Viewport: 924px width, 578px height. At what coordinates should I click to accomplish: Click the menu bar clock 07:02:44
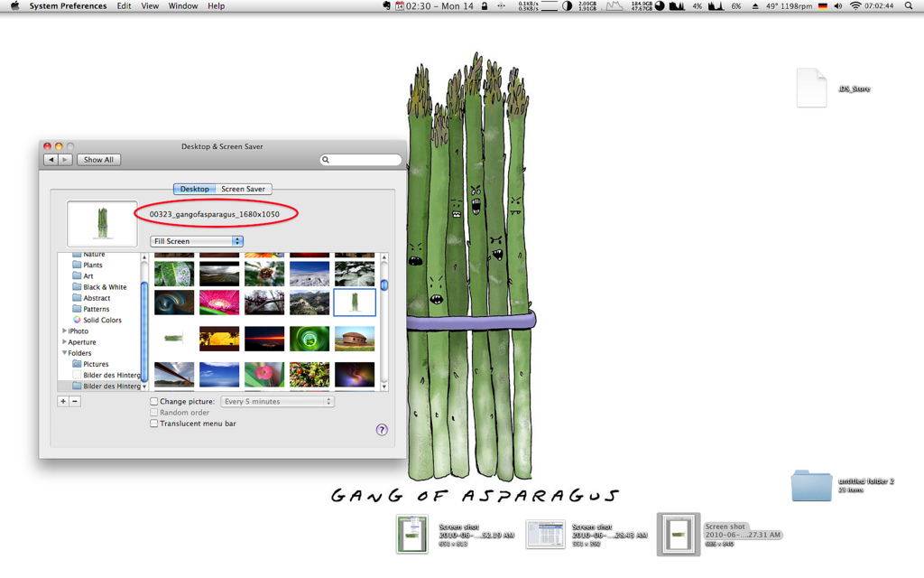click(x=879, y=6)
